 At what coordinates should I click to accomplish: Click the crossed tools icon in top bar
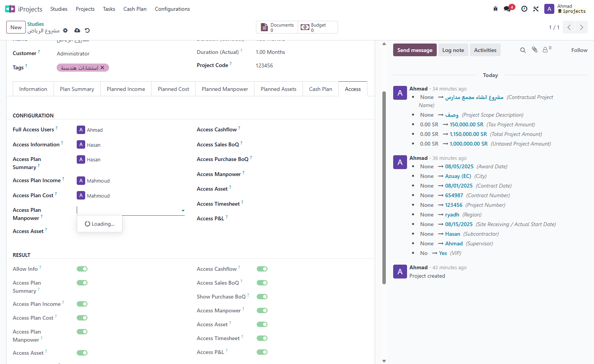click(536, 9)
